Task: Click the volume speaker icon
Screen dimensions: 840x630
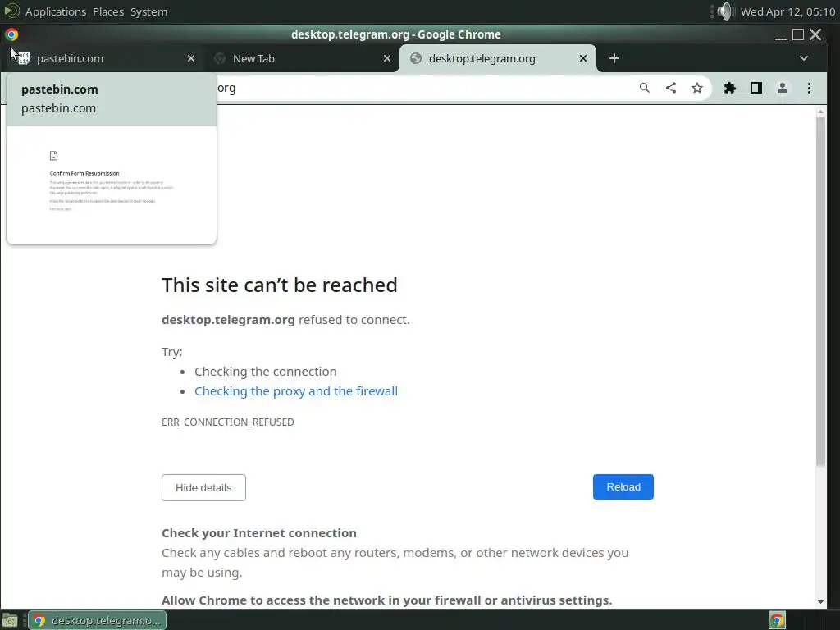Action: pos(724,11)
